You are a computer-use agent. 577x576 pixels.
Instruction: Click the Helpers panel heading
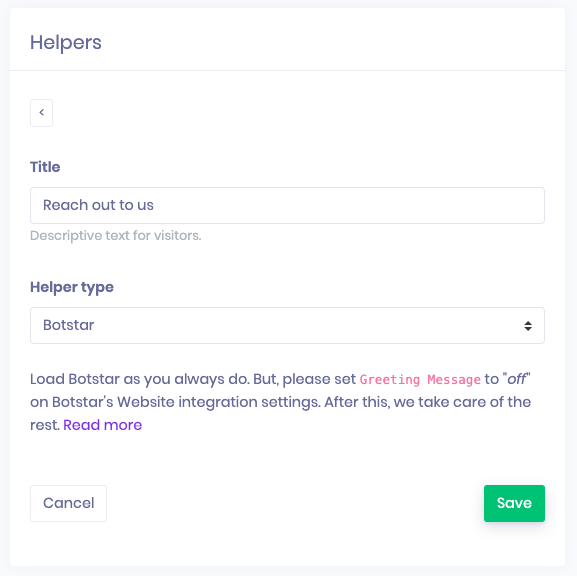coord(66,42)
